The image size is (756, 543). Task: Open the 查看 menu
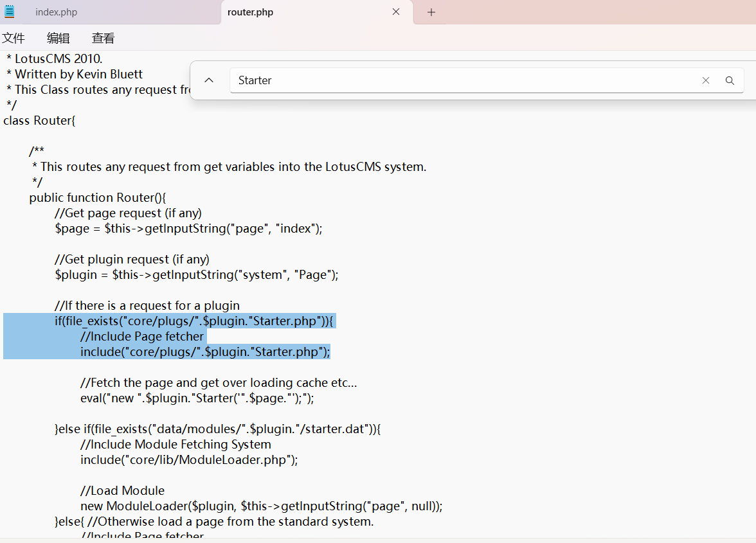coord(103,38)
